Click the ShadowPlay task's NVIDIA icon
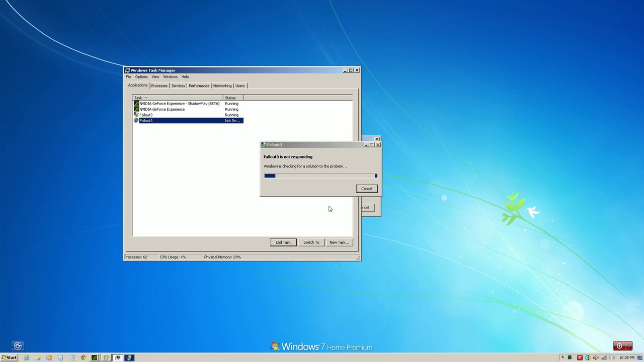644x362 pixels. coord(136,104)
